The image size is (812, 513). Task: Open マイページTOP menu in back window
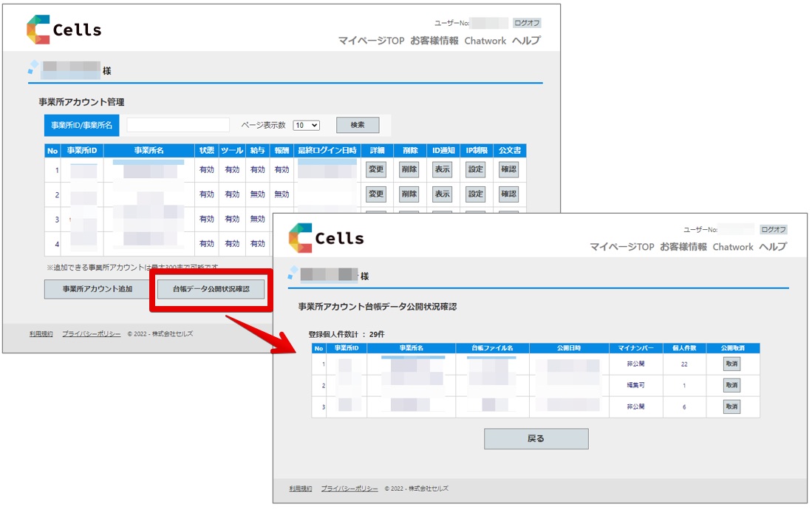(372, 41)
